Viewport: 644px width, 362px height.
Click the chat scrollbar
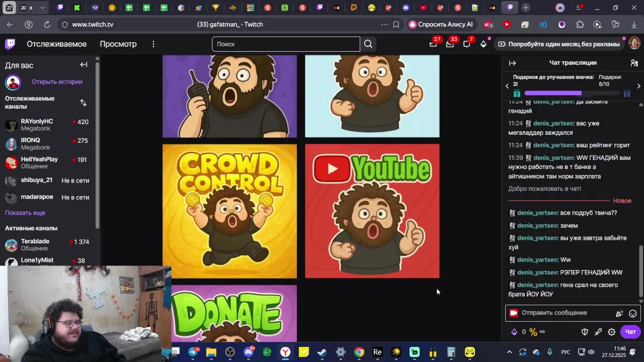coord(640,271)
